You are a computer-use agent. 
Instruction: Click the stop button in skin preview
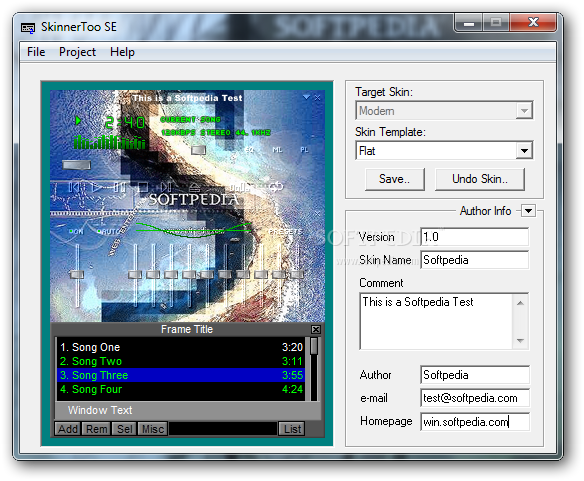point(143,187)
